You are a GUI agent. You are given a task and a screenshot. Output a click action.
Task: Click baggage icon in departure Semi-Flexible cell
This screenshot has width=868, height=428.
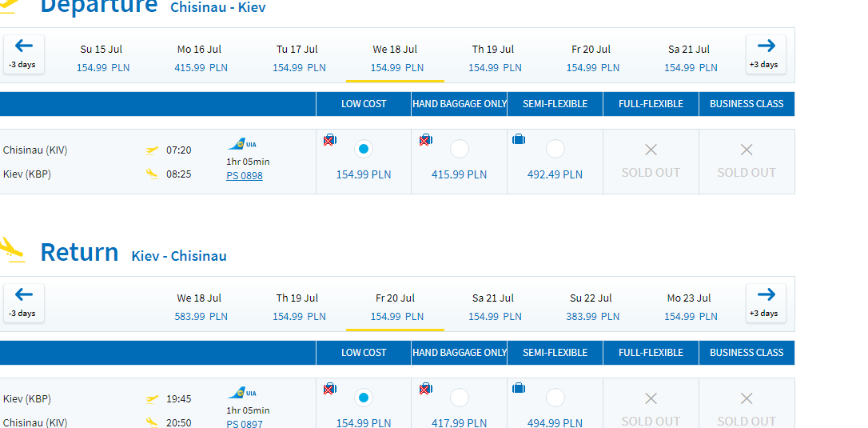click(519, 139)
